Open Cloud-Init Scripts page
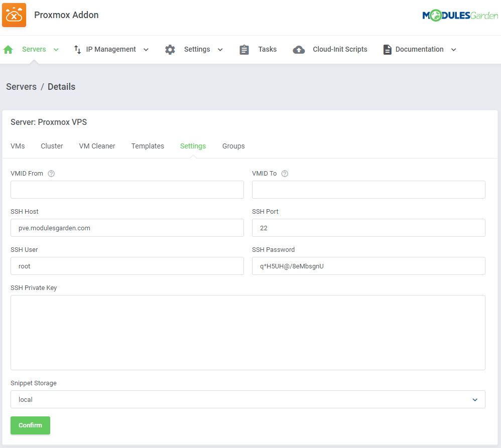This screenshot has height=448, width=501. [x=340, y=49]
